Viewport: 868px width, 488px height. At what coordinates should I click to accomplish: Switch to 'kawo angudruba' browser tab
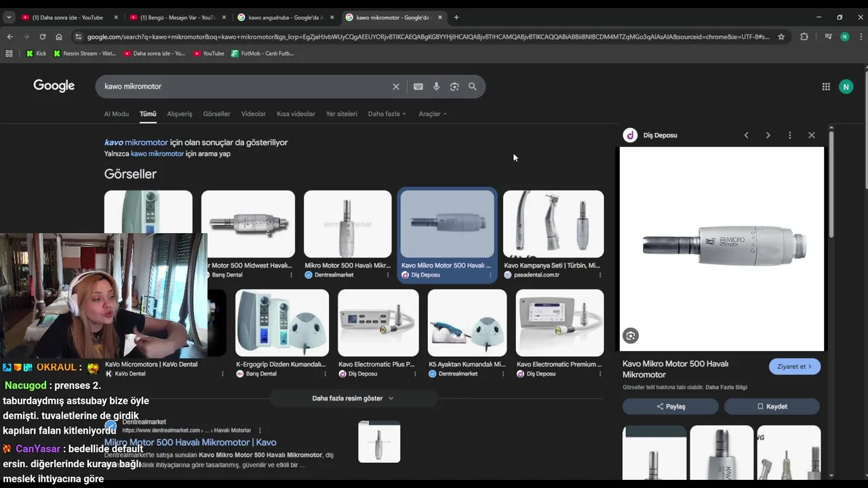tap(285, 17)
